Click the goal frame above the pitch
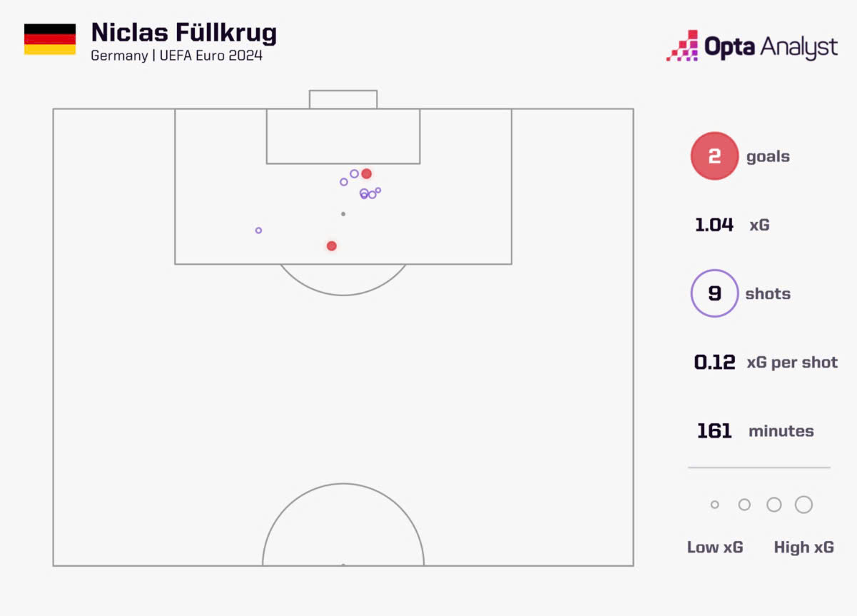This screenshot has height=616, width=857. coord(343,99)
